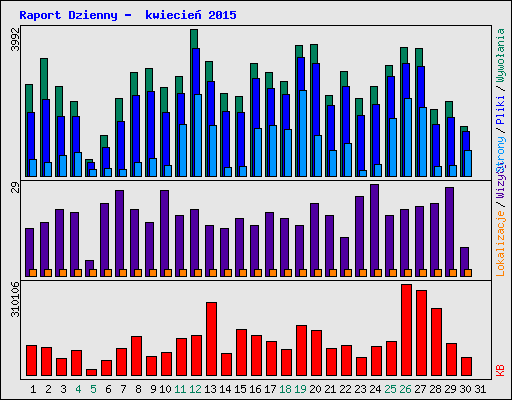
Task: Click the 3992 scale value
Action: tap(16, 40)
